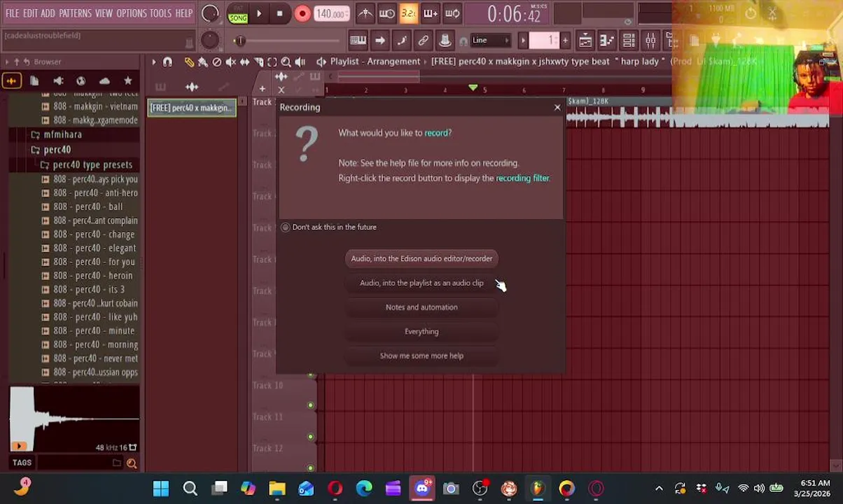Open the Mixer view icon
Viewport: 843px width, 504px height.
click(650, 41)
